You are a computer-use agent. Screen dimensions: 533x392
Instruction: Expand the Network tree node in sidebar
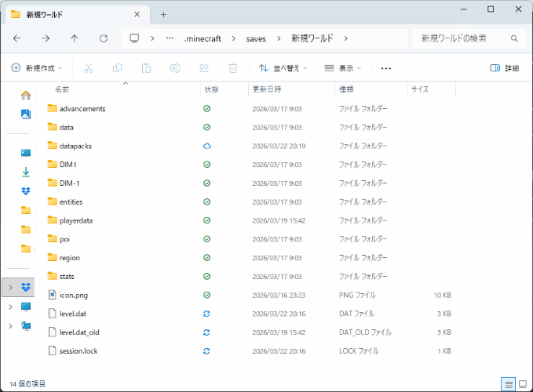10,326
